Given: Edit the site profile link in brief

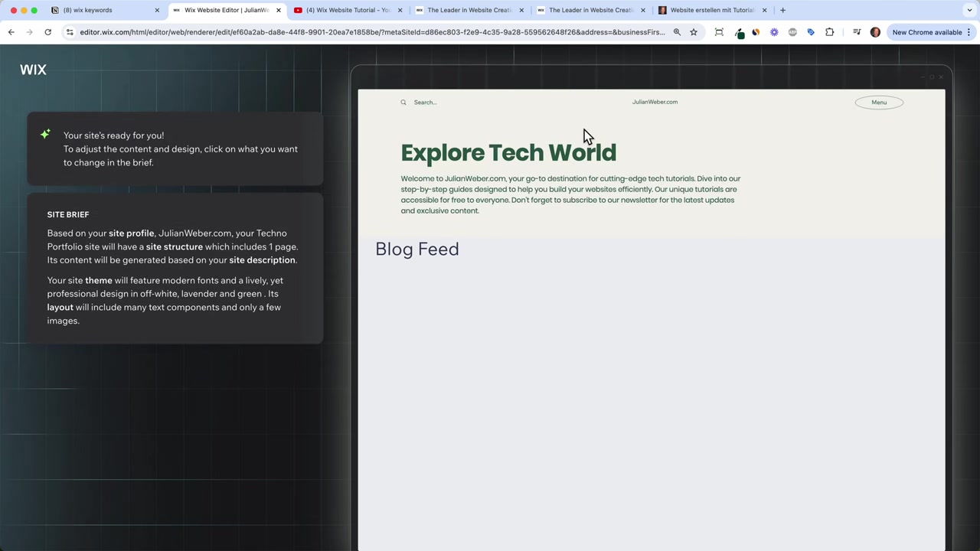Looking at the screenshot, I should point(131,233).
